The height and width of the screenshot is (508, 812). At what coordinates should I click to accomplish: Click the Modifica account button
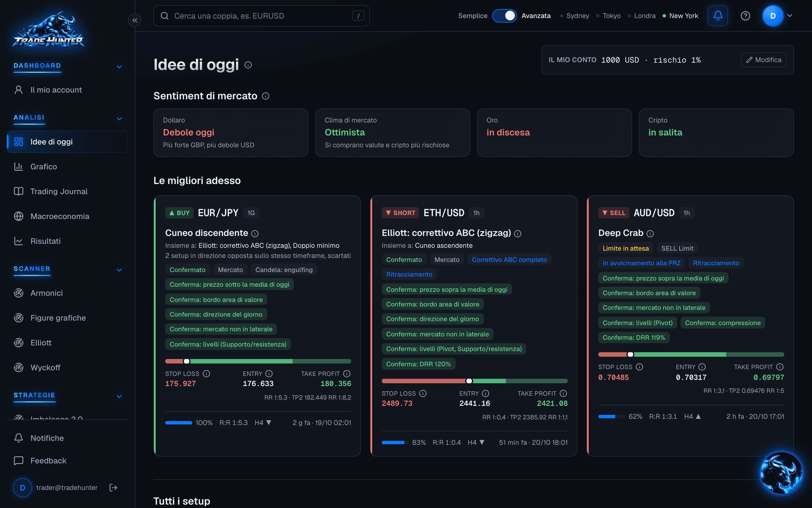click(x=763, y=60)
